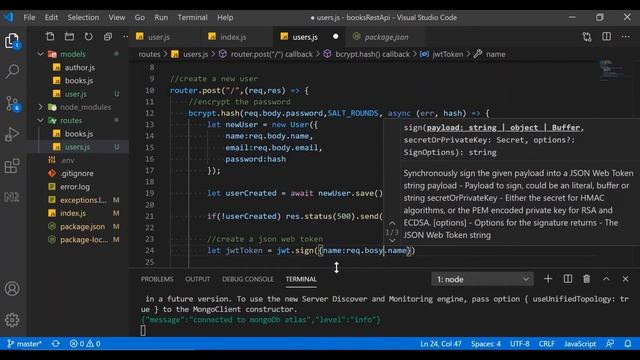Screen dimensions: 640x360
Task: Open user.js in models folder
Action: point(76,94)
